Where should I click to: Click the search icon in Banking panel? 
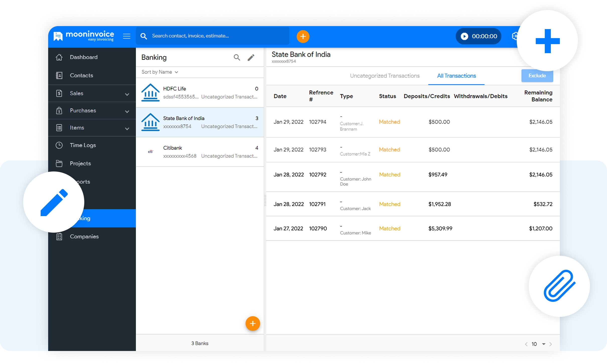[x=237, y=57]
